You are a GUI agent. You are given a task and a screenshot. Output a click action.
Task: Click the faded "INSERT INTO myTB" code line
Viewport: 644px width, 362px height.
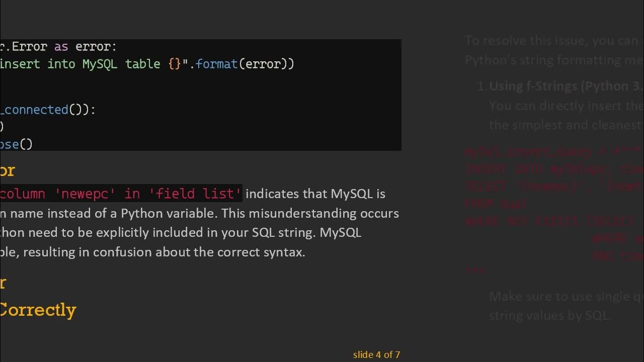(553, 169)
